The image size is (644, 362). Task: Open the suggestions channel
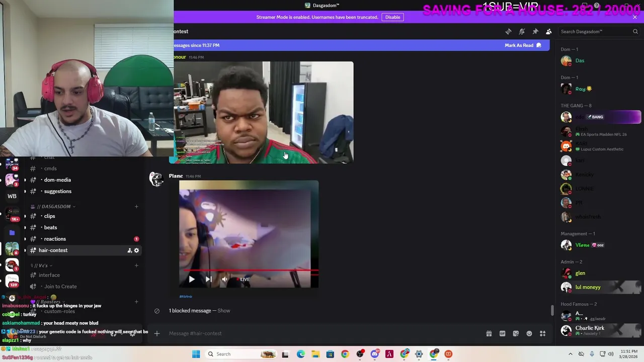[x=58, y=192]
